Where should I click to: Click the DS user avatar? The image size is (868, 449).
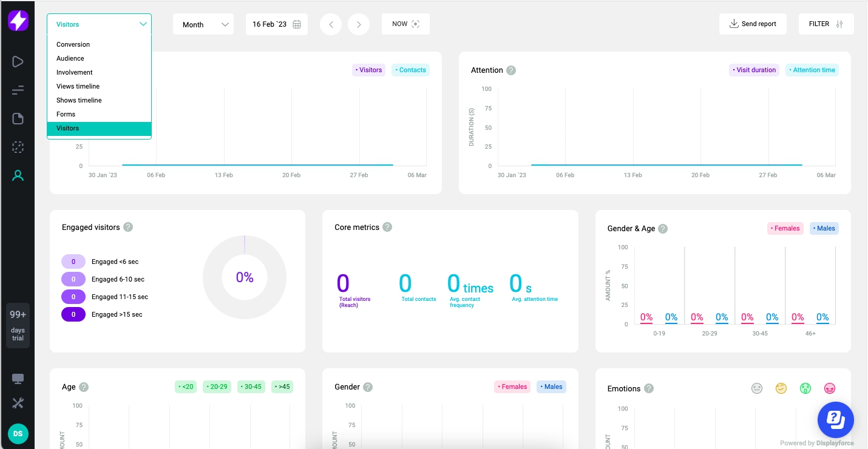pos(18,434)
